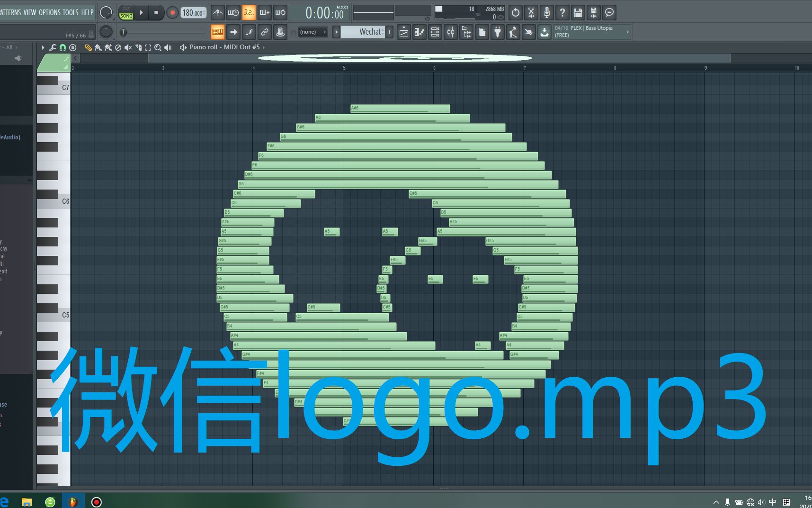Image resolution: width=812 pixels, height=508 pixels.
Task: Open the TOOLS menu
Action: click(71, 12)
